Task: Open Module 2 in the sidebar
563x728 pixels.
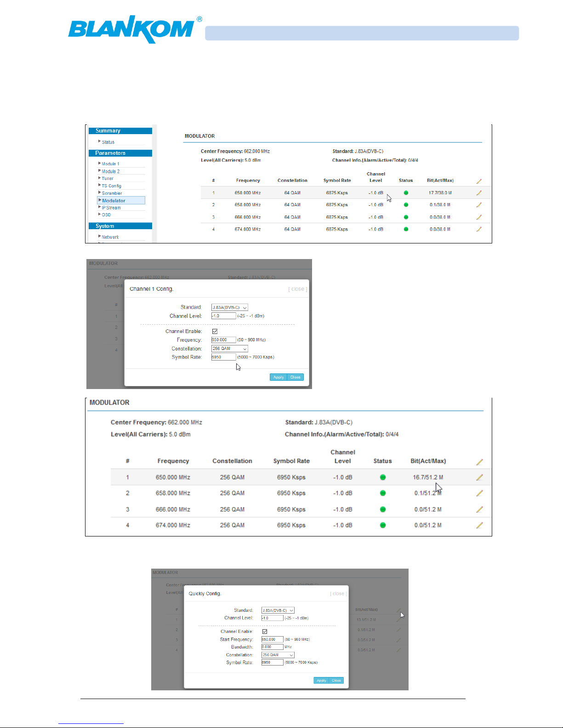Action: tap(110, 171)
